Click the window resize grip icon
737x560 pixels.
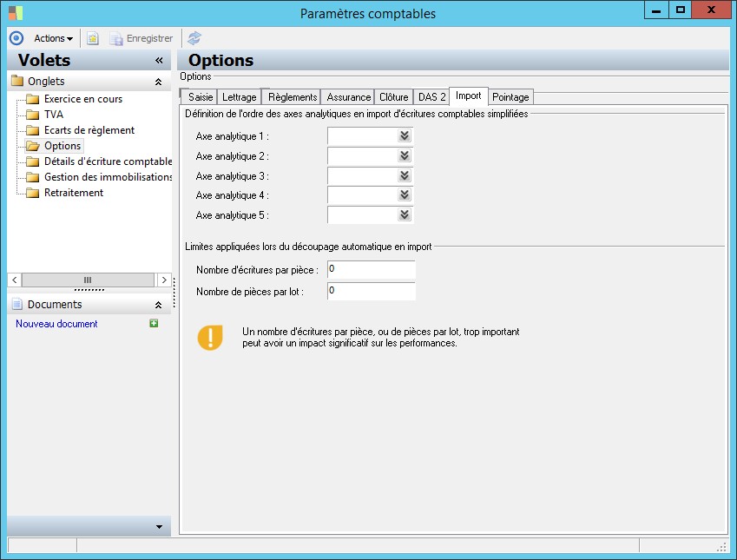tap(722, 546)
